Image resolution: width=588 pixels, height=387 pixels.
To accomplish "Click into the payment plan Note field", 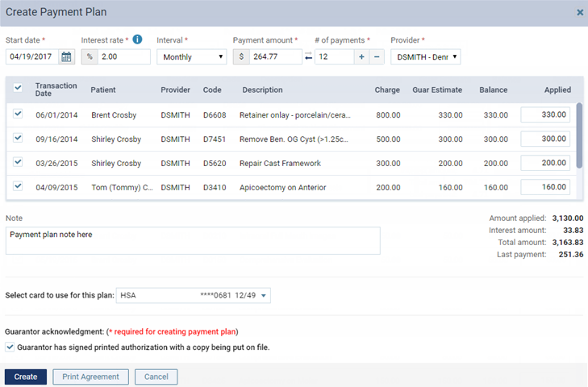I will pyautogui.click(x=192, y=240).
